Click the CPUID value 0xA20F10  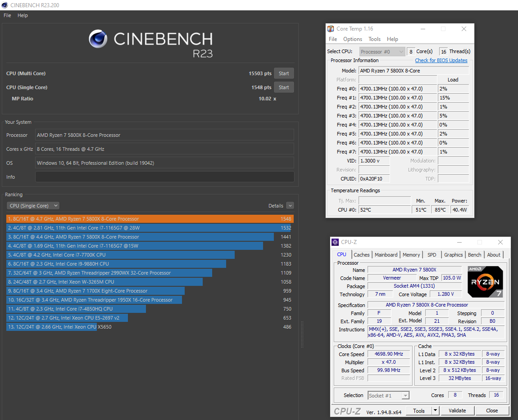(374, 179)
